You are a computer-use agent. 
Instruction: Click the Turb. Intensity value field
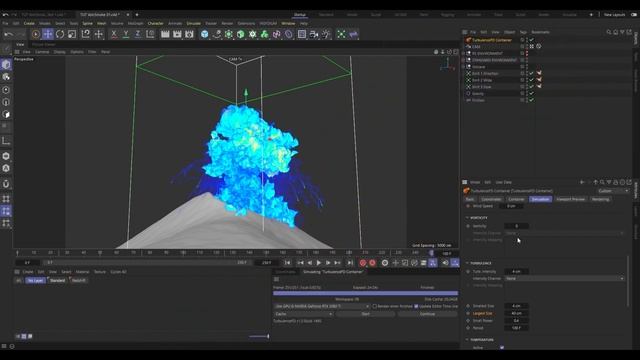tap(516, 271)
